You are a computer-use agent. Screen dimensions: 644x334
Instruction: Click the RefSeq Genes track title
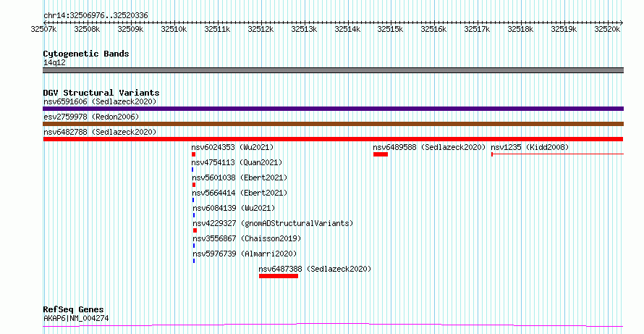pos(74,309)
